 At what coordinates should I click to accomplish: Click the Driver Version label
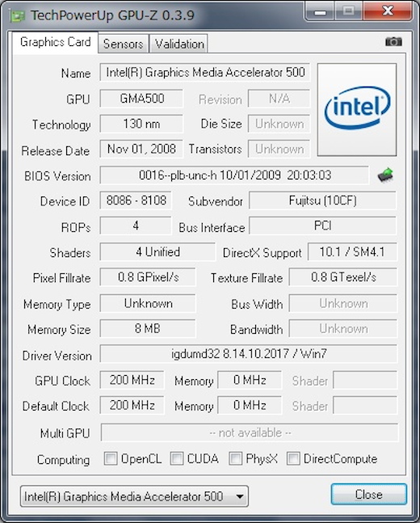click(57, 356)
